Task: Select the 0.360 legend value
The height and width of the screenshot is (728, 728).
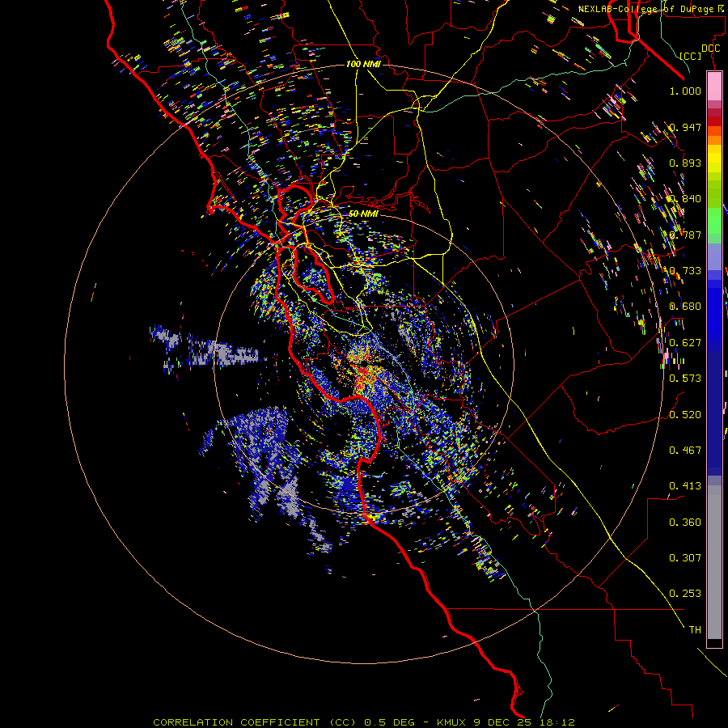Action: 685,523
